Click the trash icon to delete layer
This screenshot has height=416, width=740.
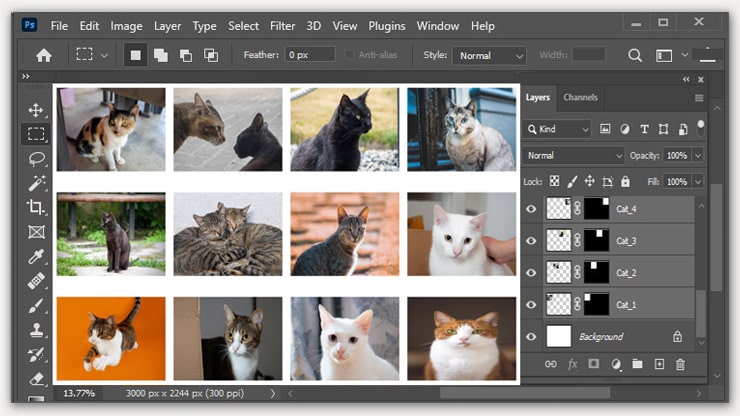tap(681, 365)
